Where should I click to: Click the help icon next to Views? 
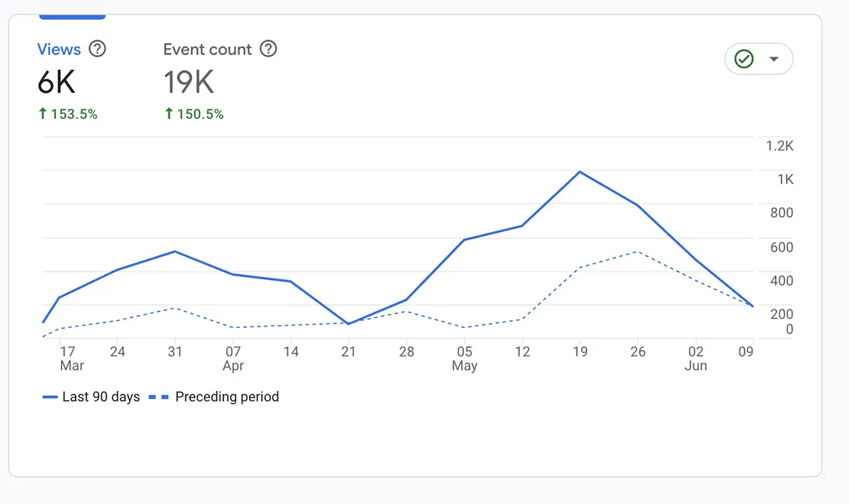pos(98,49)
